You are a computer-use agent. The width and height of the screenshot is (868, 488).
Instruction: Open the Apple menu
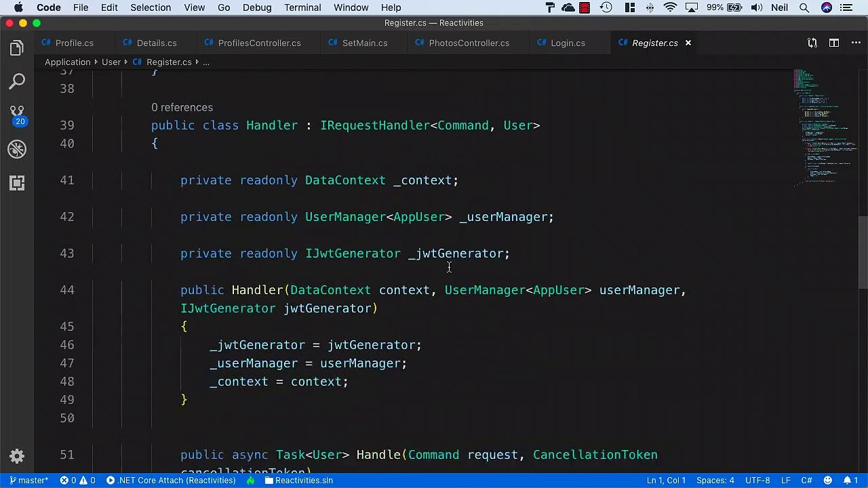[x=18, y=7]
